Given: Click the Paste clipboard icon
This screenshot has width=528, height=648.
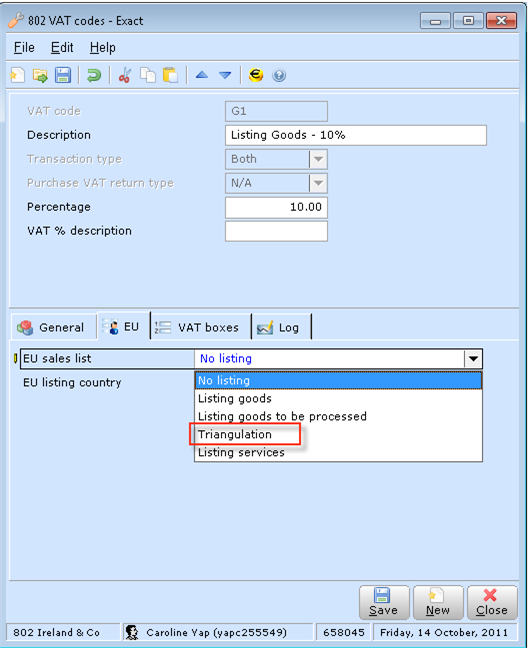Looking at the screenshot, I should pyautogui.click(x=170, y=75).
